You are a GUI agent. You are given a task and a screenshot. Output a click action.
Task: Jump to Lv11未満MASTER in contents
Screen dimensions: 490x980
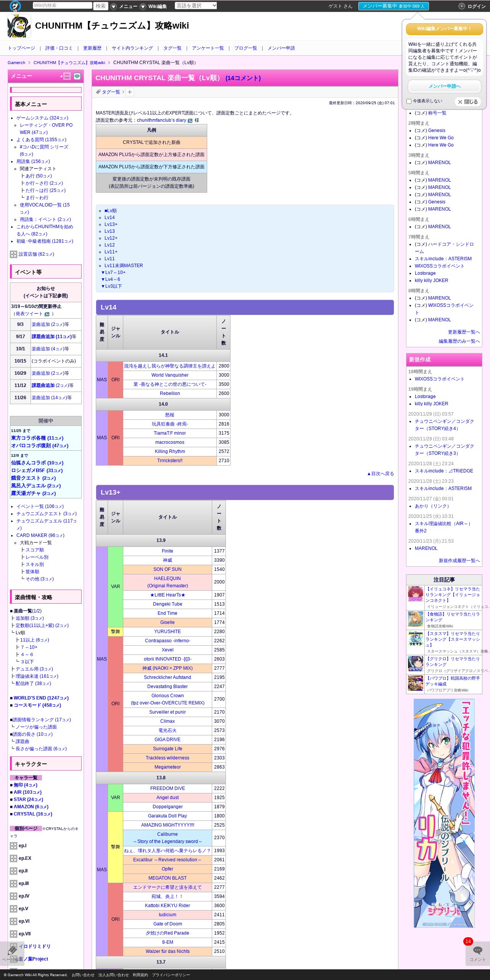tap(124, 266)
